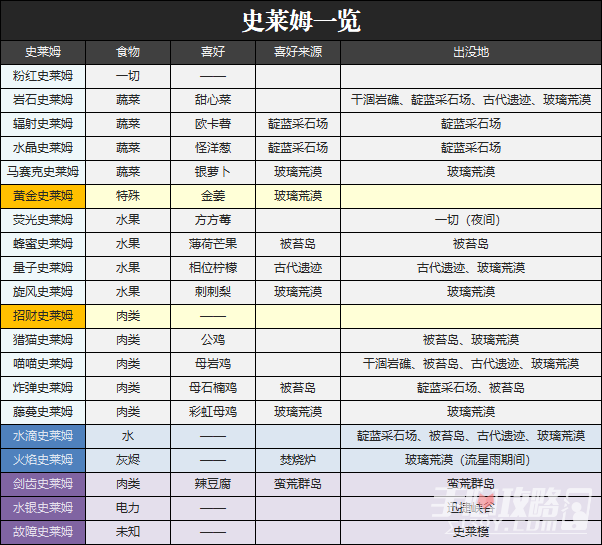Viewport: 602px width, 545px height.
Task: Click the yellow 黄金史莱姆 cell
Action: coord(43,196)
